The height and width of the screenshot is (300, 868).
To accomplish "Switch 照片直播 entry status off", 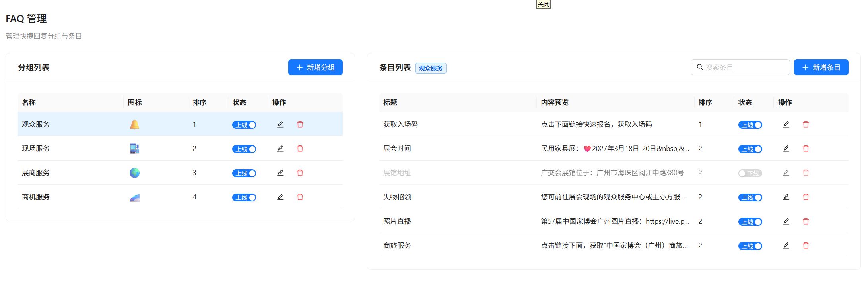I will point(750,222).
